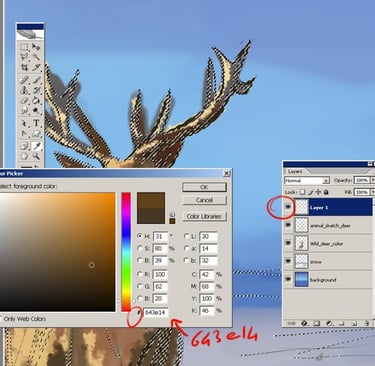Create a new layer icon
Screen dimensions: 375x366
[x=354, y=323]
